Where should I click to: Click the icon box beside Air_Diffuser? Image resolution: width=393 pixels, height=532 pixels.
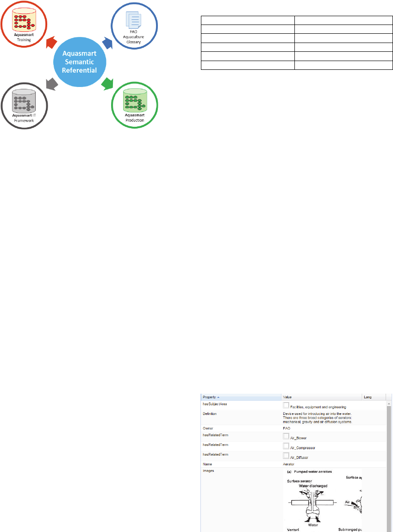pos(286,455)
